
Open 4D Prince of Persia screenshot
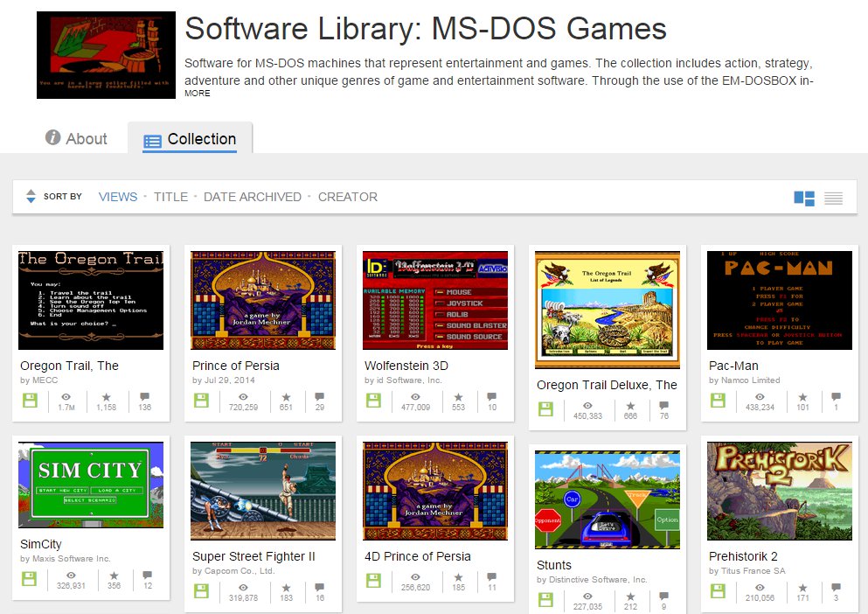[435, 491]
